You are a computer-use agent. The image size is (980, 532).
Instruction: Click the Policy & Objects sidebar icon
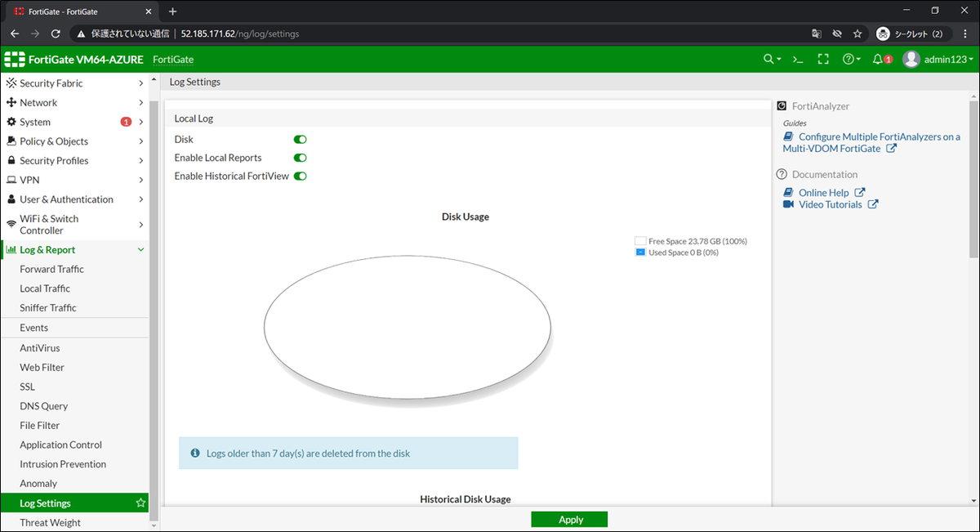(x=11, y=141)
